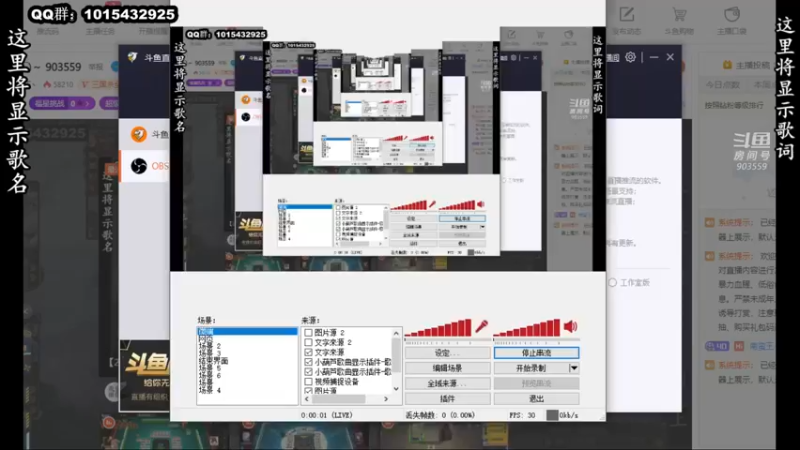Click the microphone icon to mute mic
This screenshot has width=800, height=450.
(481, 327)
